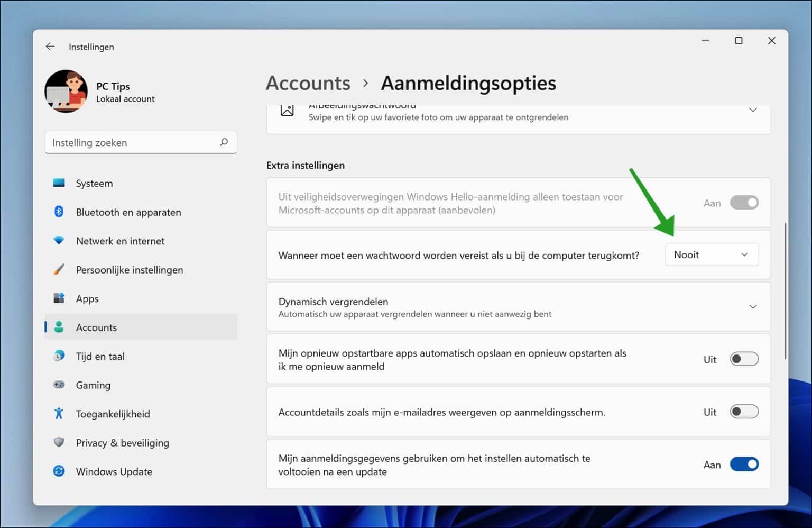812x528 pixels.
Task: Disable aanmeldingsgegevens gebruiken na een update
Action: (744, 464)
